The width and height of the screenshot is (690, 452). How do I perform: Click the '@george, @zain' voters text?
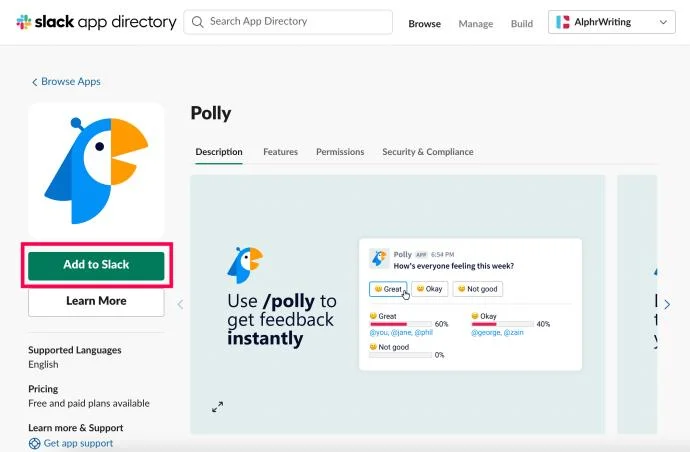click(x=497, y=333)
